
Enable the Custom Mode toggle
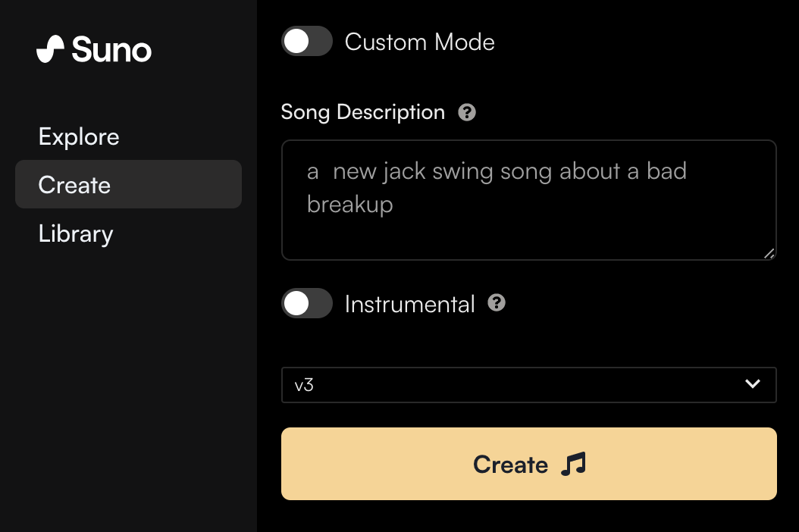click(307, 41)
